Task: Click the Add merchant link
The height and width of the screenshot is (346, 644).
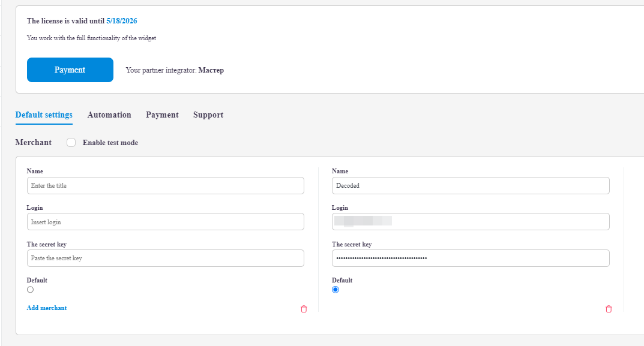Action: 47,308
